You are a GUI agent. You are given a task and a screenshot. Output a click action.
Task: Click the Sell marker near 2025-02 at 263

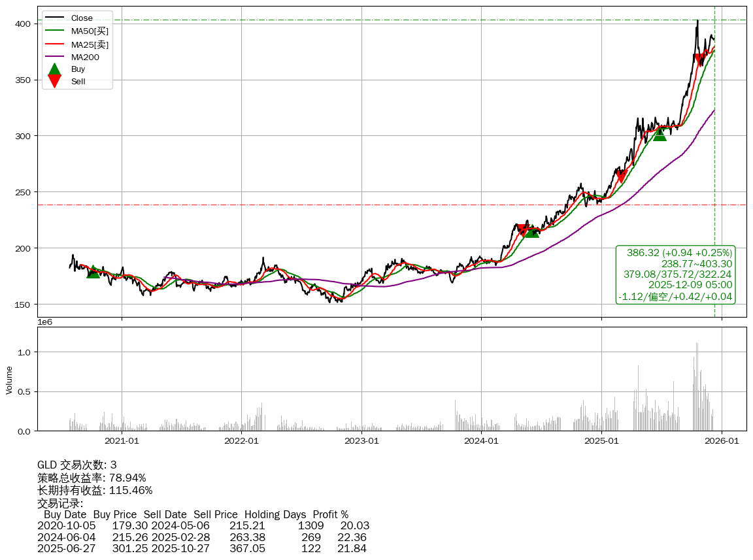(x=621, y=176)
